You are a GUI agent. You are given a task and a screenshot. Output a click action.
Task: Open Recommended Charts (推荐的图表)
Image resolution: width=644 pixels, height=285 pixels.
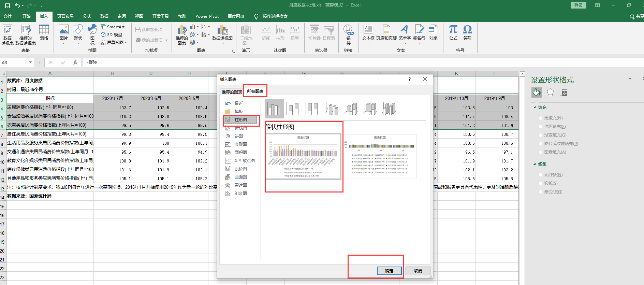(x=182, y=35)
